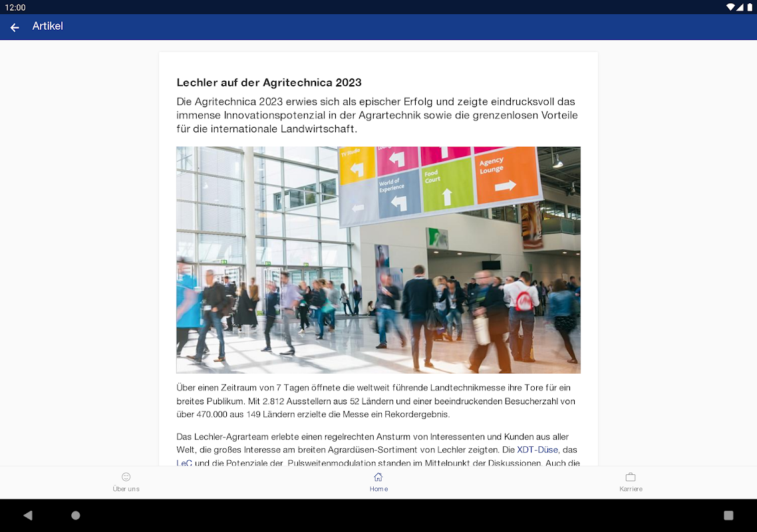Tap the Wi-Fi status icon

(730, 7)
